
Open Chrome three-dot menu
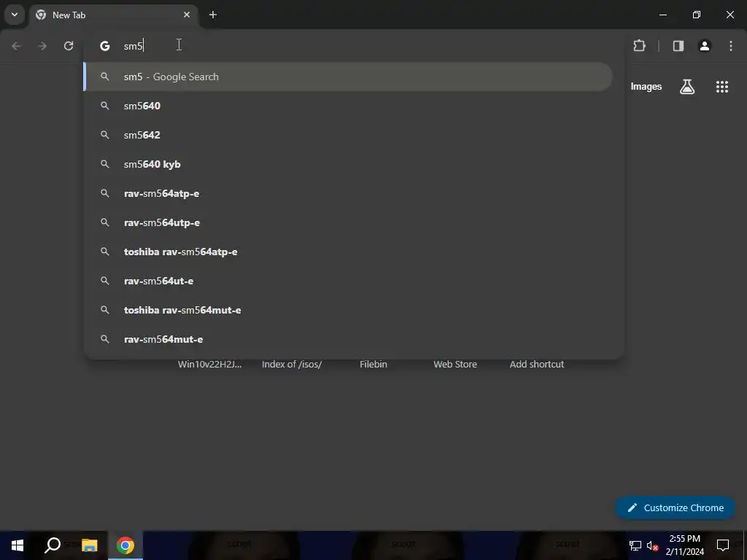(731, 46)
